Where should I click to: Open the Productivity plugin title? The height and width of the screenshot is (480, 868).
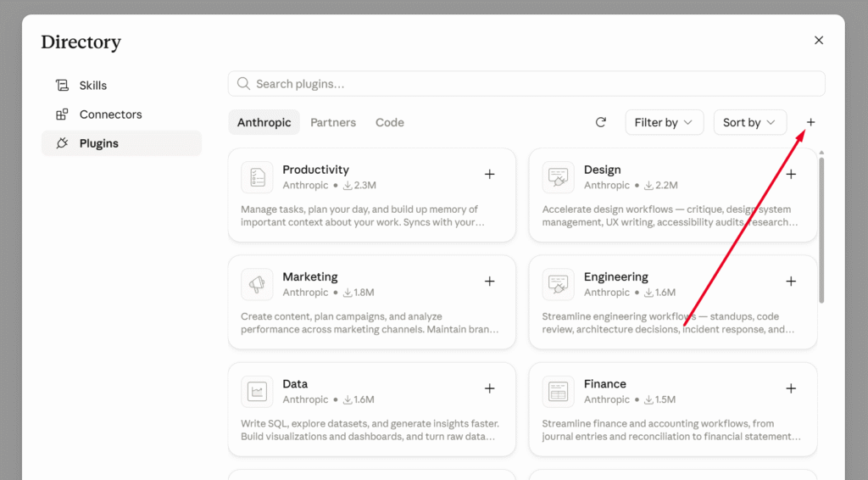pos(315,170)
